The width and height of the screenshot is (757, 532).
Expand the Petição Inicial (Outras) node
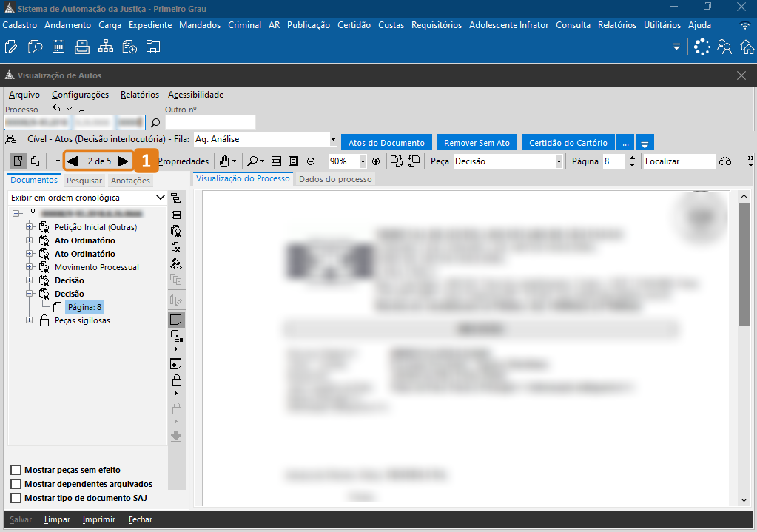30,227
